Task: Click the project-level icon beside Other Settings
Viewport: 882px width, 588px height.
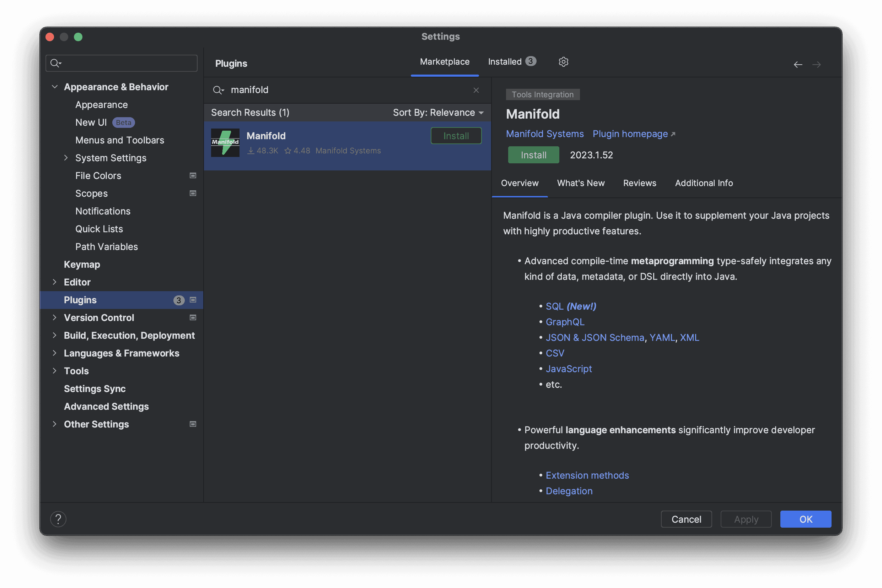Action: [x=193, y=424]
